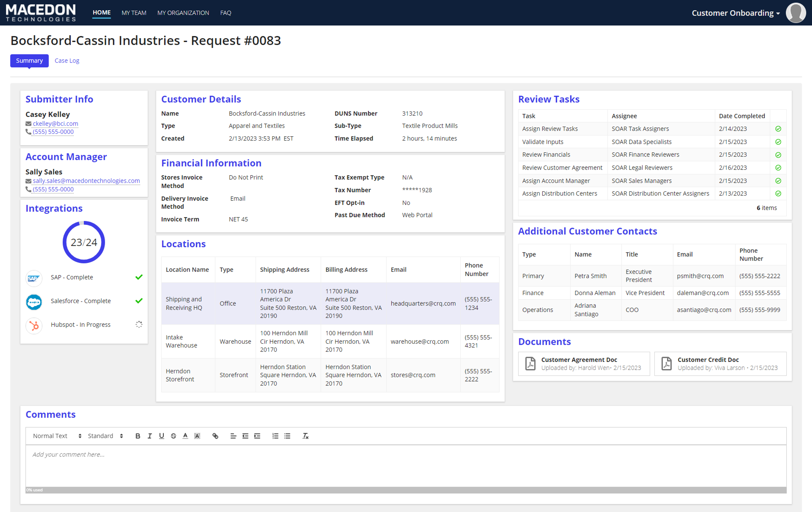Image resolution: width=812 pixels, height=512 pixels.
Task: Insert a numbered list
Action: [x=275, y=436]
